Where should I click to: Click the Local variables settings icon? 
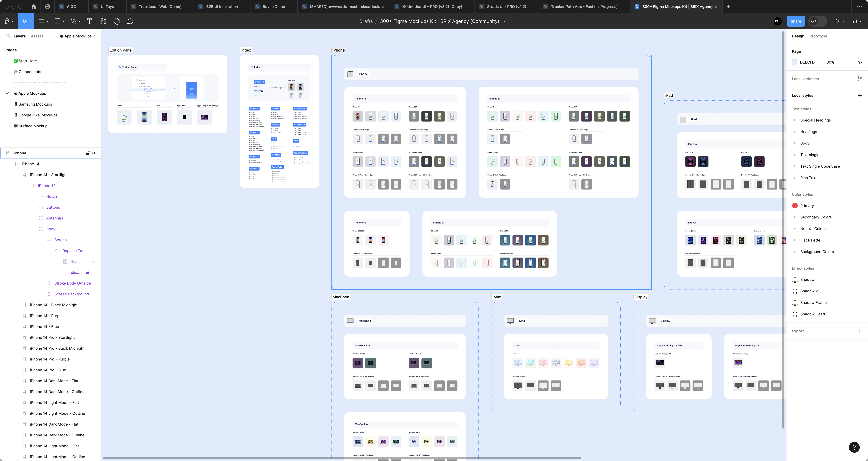860,79
